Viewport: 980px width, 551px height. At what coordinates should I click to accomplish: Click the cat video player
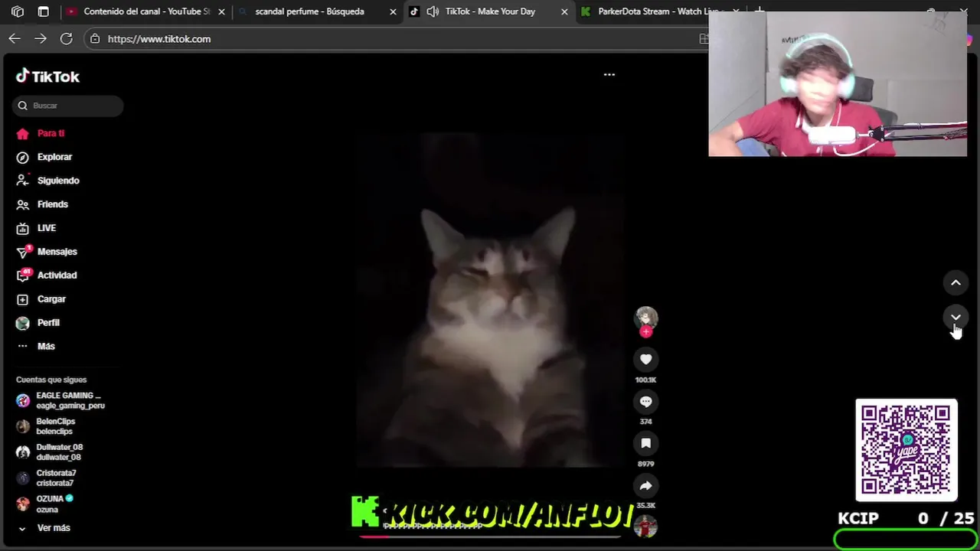[490, 300]
